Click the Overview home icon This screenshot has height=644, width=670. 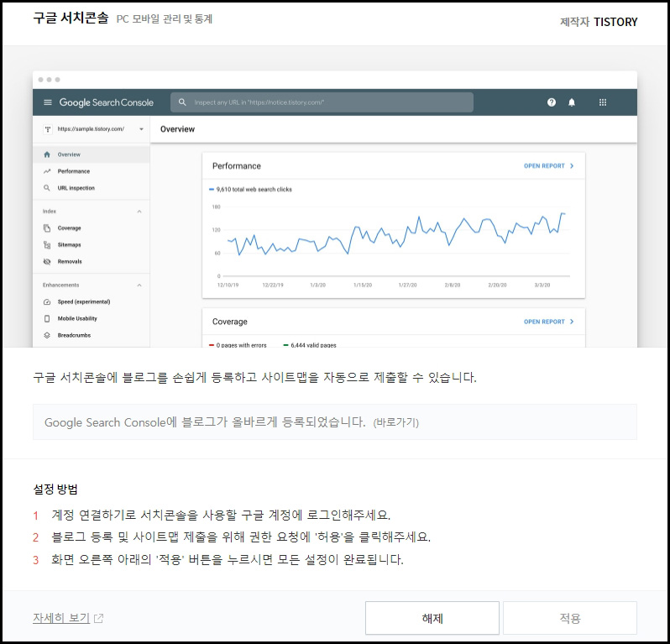(47, 154)
